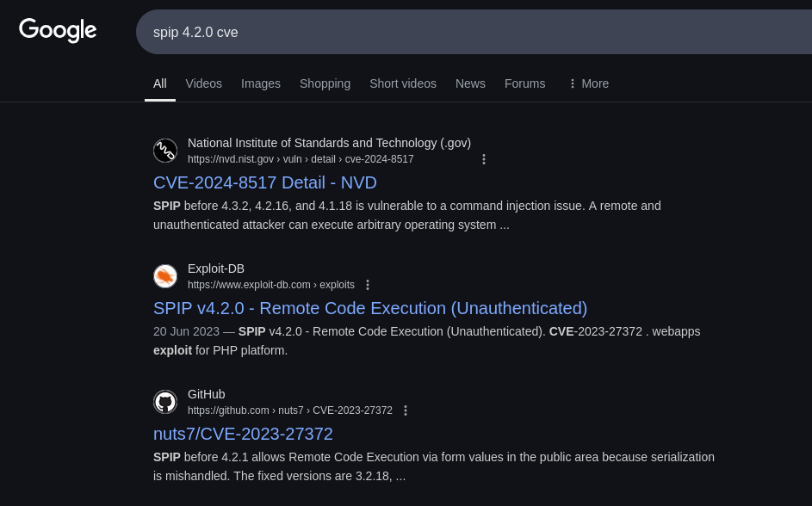Switch to the Shopping tab
The width and height of the screenshot is (812, 506).
(x=325, y=83)
